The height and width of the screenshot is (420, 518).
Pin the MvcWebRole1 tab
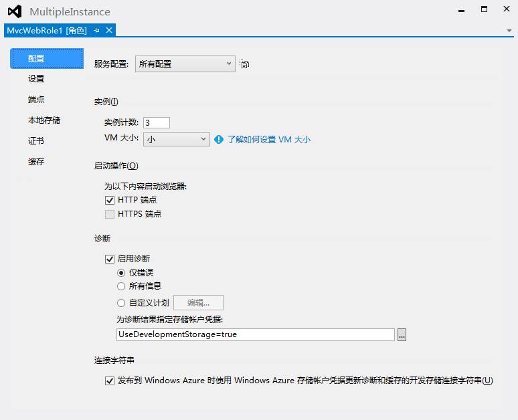click(96, 31)
